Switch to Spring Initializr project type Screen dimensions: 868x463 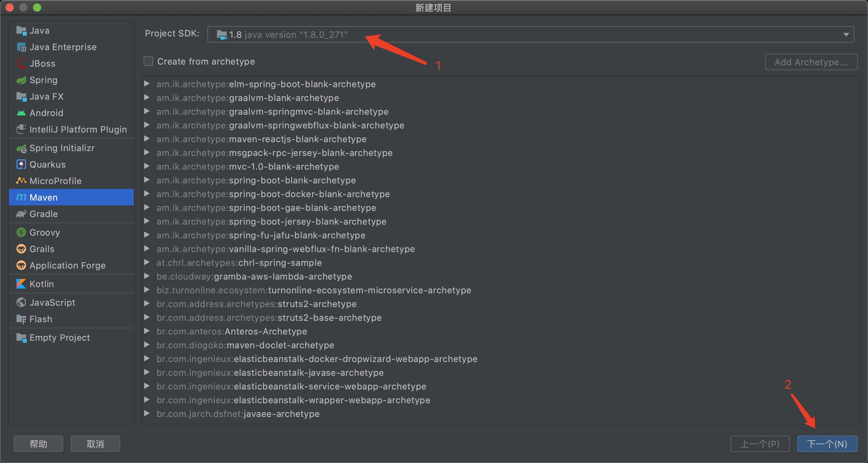tap(71, 148)
